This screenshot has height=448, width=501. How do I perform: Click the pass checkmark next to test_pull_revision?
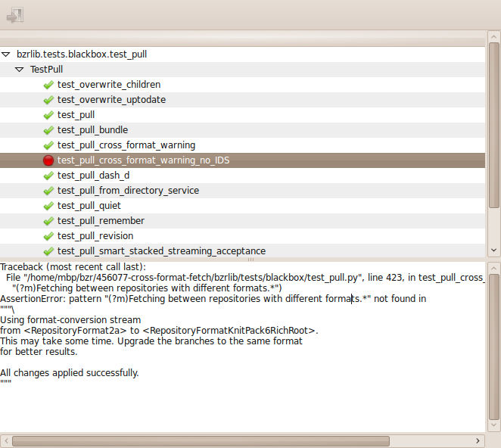[48, 236]
